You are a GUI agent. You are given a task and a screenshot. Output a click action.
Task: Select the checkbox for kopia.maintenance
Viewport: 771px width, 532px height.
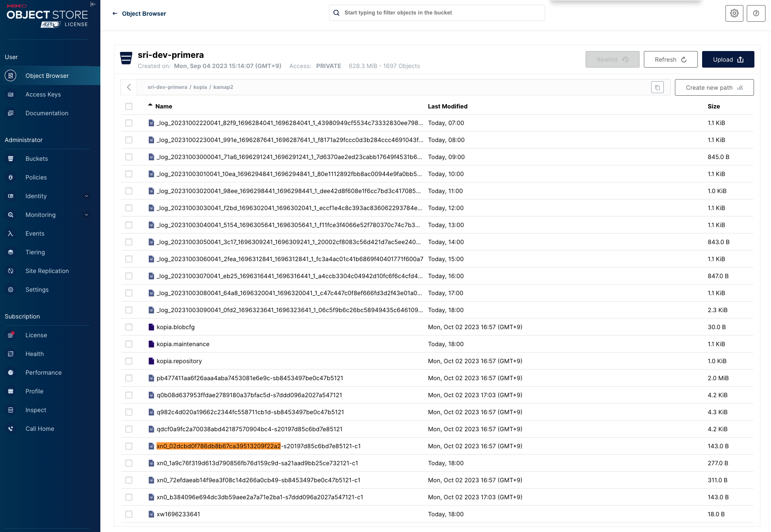pos(129,344)
